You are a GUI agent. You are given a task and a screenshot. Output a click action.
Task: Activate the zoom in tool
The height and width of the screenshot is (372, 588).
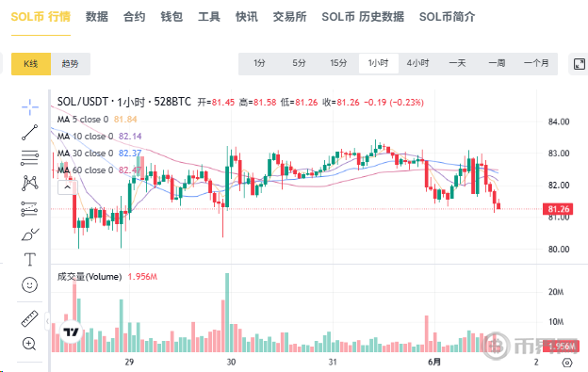coord(29,344)
